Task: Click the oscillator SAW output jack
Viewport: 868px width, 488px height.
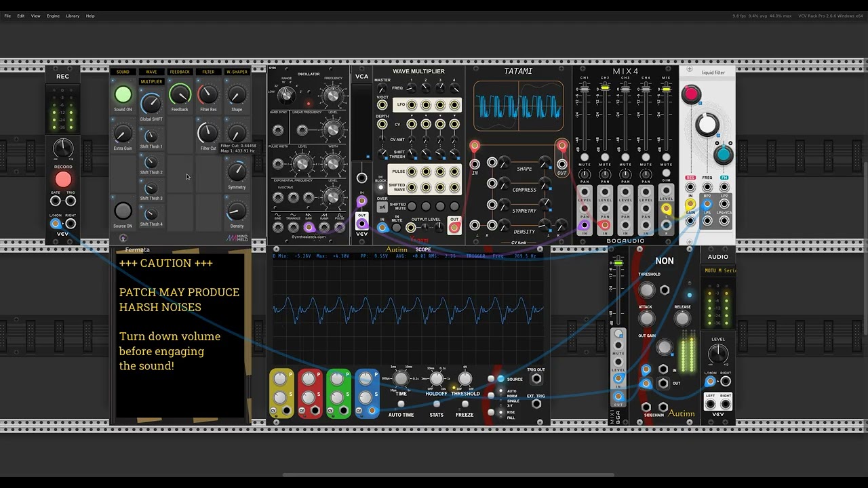Action: click(309, 228)
